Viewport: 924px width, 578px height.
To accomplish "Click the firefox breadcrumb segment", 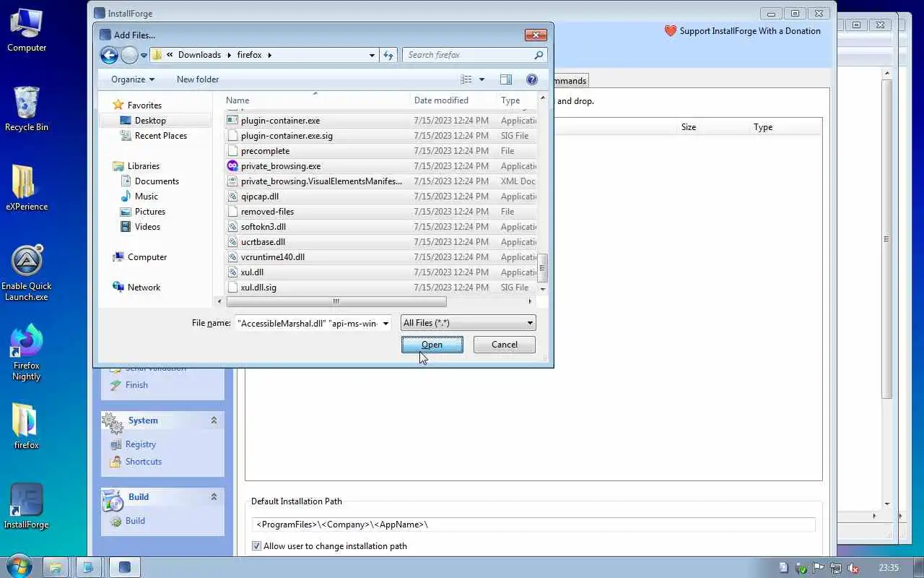I will tap(249, 55).
